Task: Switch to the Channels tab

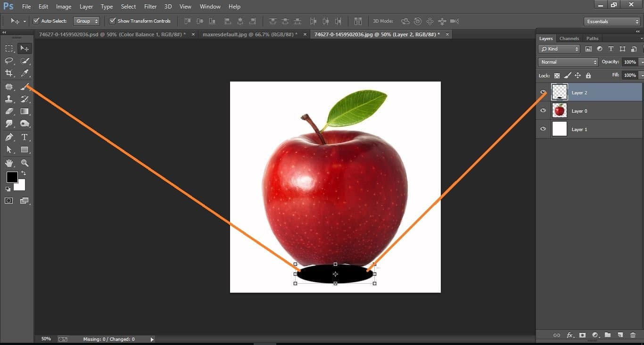Action: [569, 38]
